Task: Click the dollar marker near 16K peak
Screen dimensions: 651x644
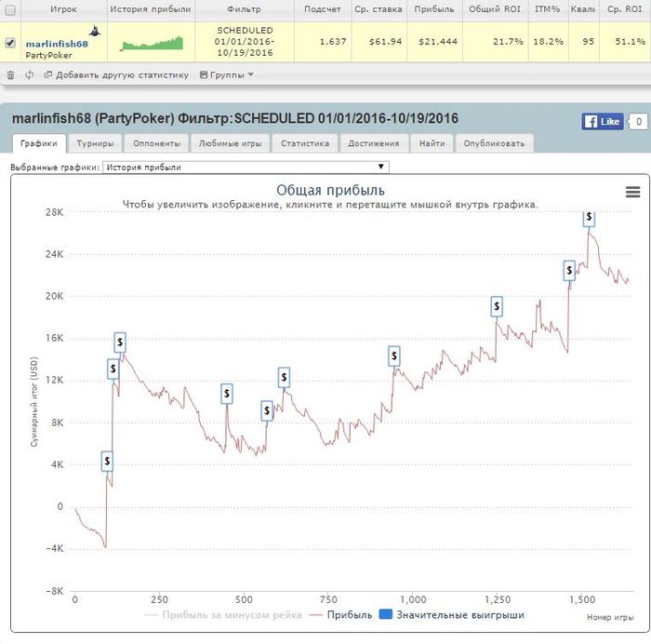Action: pyautogui.click(x=120, y=342)
